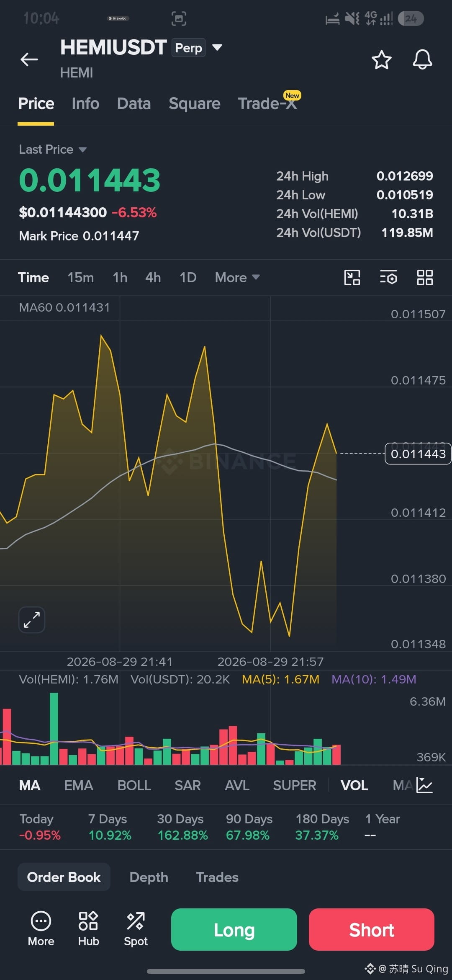Tap the 24h High 0.012699 value

coord(405,176)
